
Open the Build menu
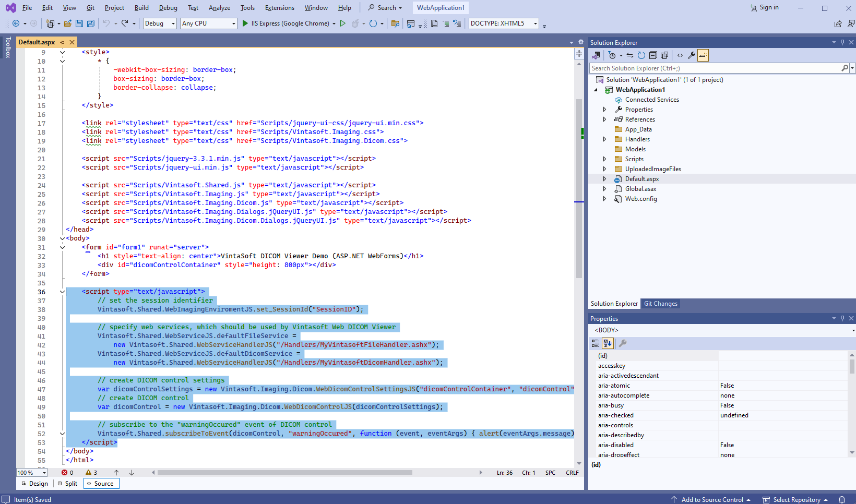pyautogui.click(x=141, y=8)
